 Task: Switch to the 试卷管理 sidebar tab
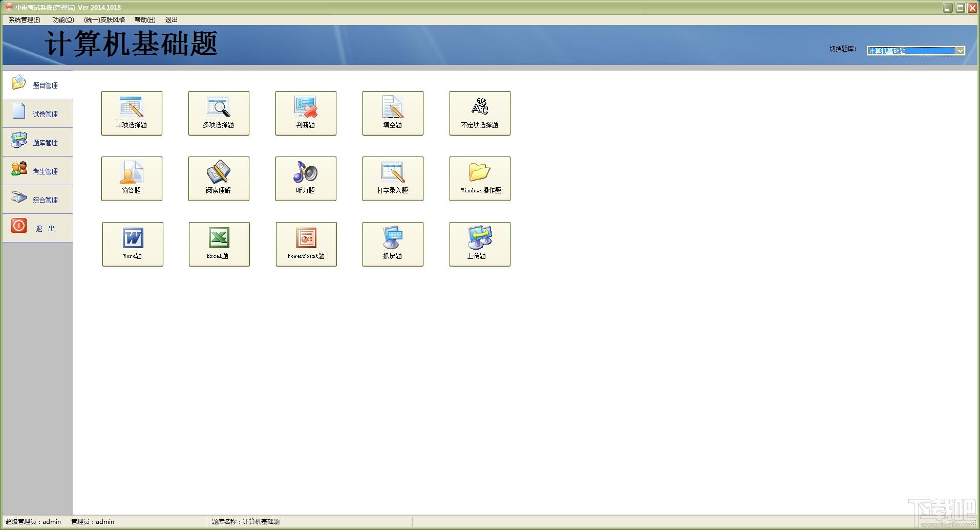tap(37, 114)
